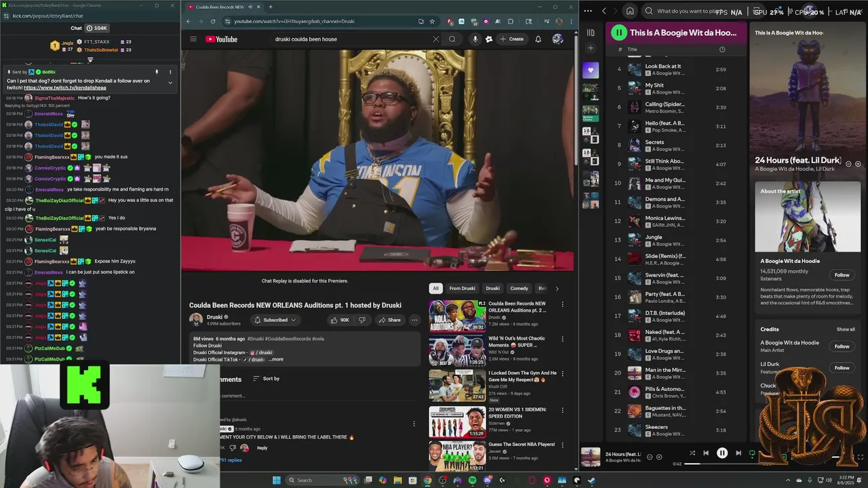Collapse the pinned Kick chat message
The width and height of the screenshot is (868, 488).
(x=170, y=83)
